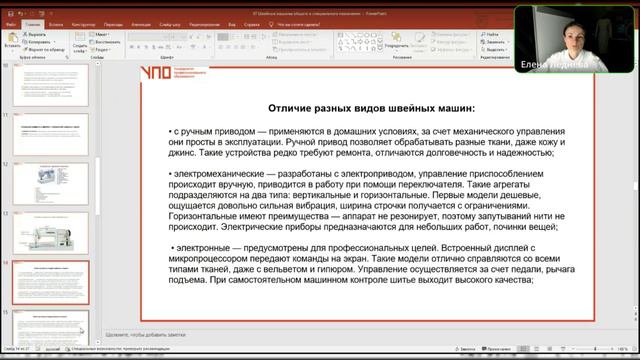640x360 pixels.
Task: Switch to Slide sorter view icon
Action: (x=537, y=349)
